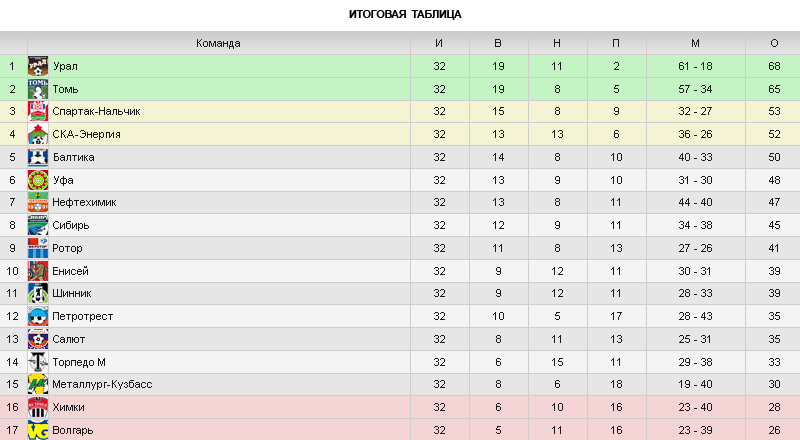Click the М goals column header

point(694,43)
